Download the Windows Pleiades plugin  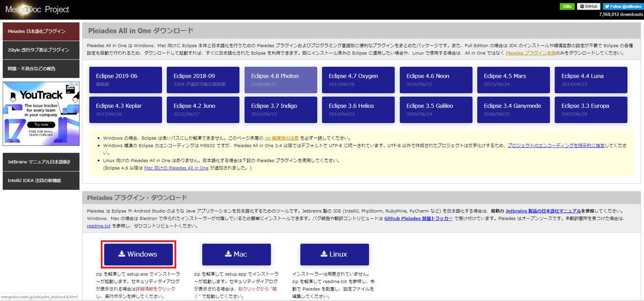point(138,254)
